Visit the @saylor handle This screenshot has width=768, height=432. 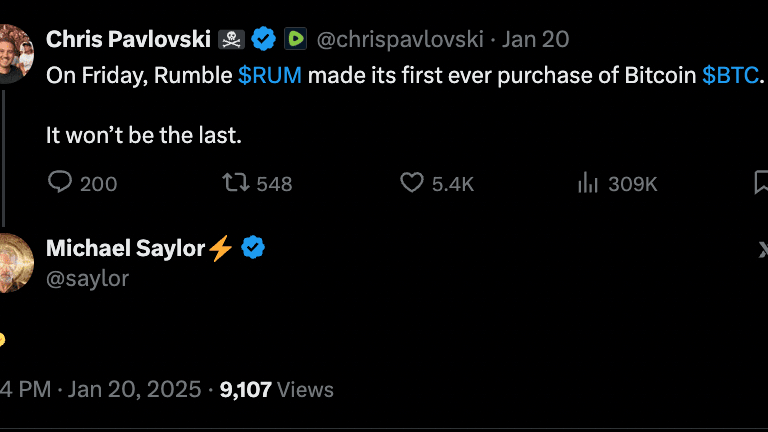click(x=88, y=278)
